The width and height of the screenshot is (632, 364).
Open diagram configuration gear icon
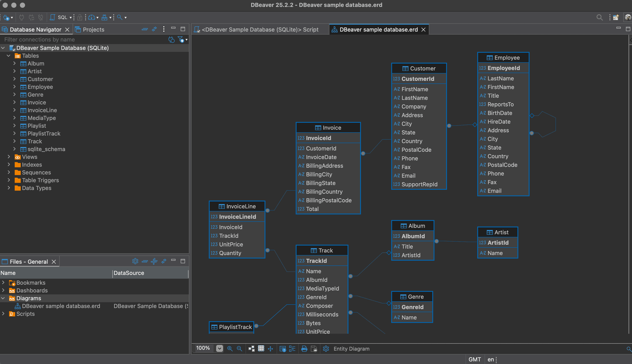click(x=326, y=348)
